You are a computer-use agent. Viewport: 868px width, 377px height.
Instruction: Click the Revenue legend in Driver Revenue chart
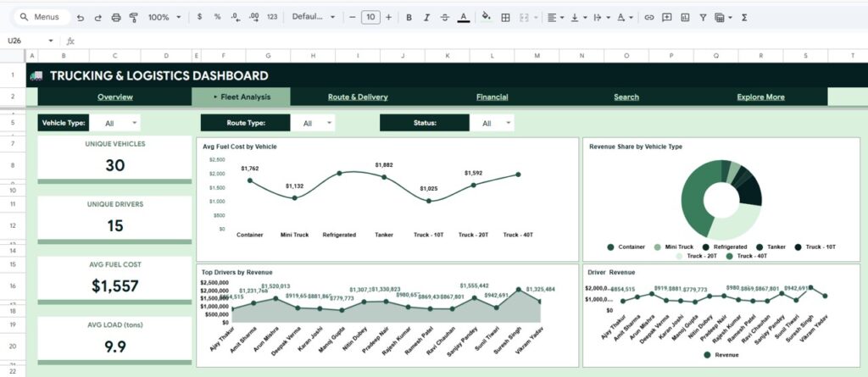(721, 354)
